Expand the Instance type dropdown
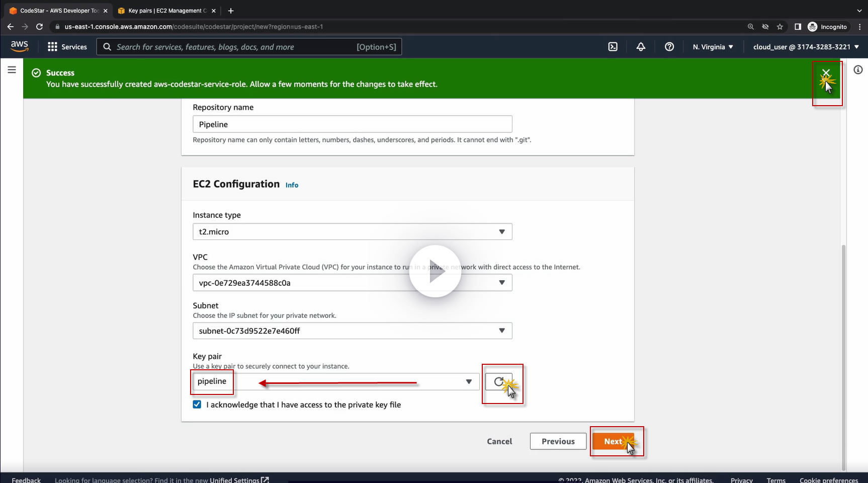The width and height of the screenshot is (868, 483). click(353, 232)
